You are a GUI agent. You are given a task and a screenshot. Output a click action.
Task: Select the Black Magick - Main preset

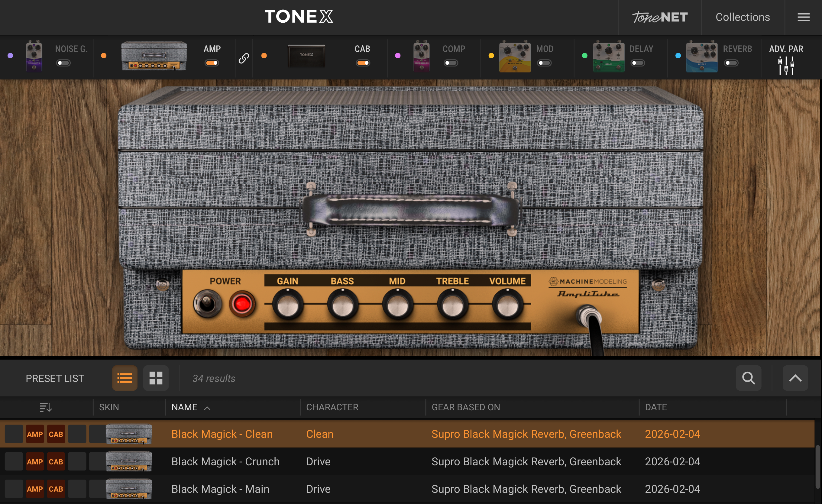click(407, 489)
